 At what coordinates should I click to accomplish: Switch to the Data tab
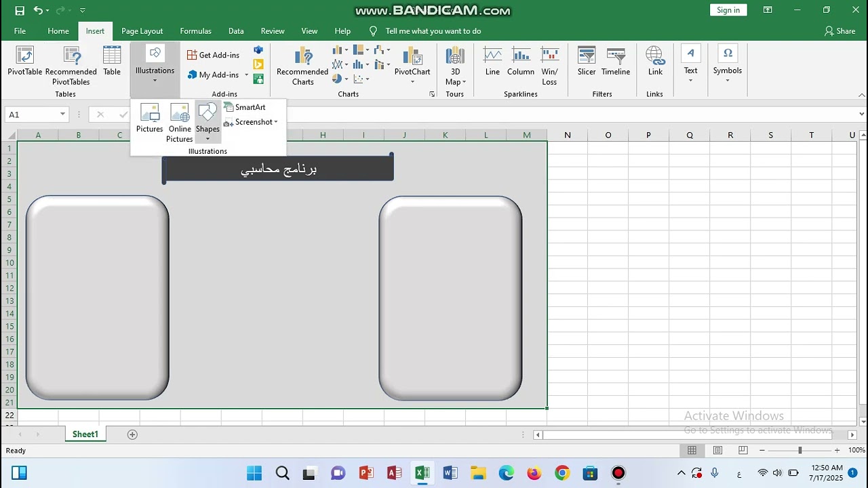236,31
